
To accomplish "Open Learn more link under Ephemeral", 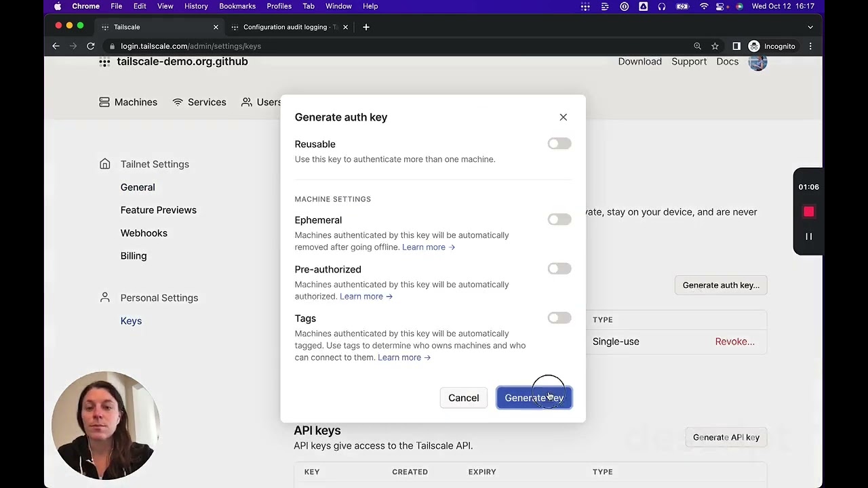I will pyautogui.click(x=429, y=247).
